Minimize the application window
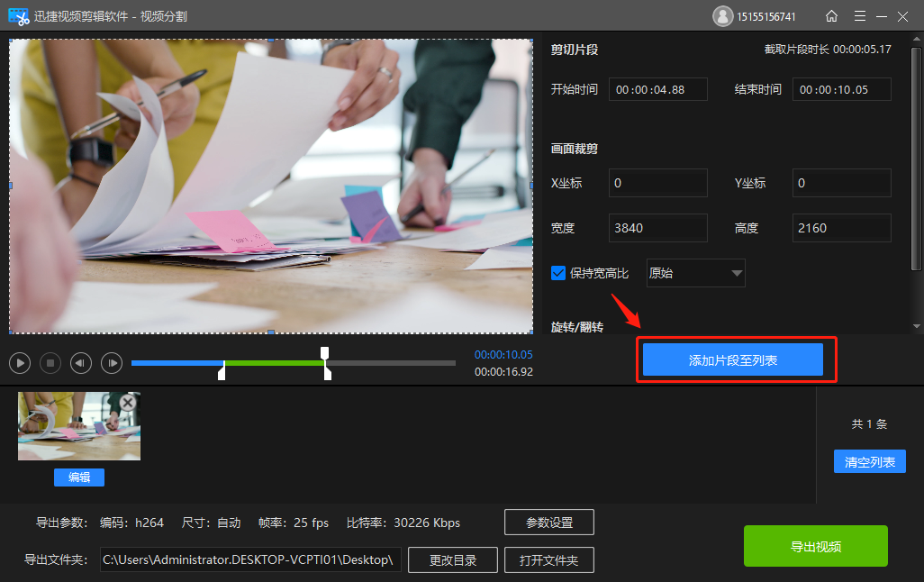The width and height of the screenshot is (924, 582). pyautogui.click(x=882, y=16)
